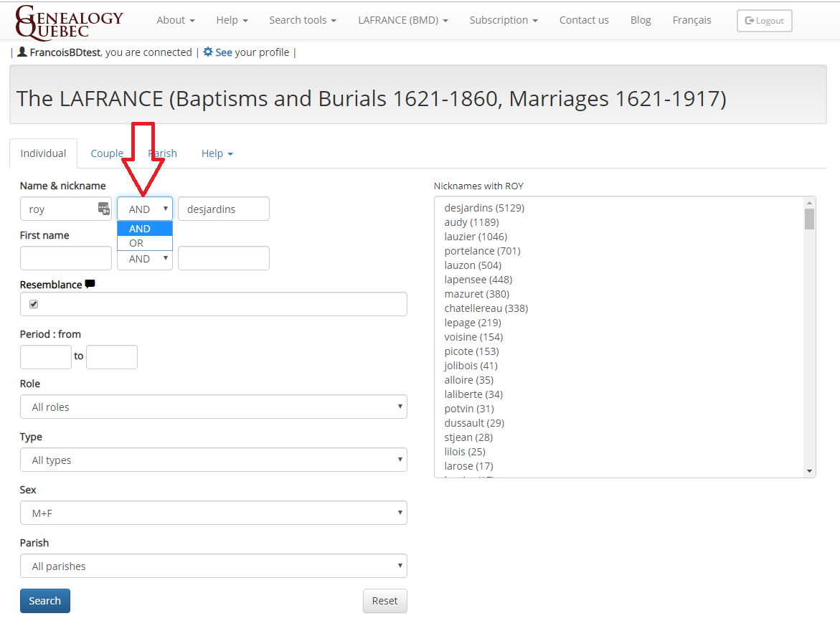
Task: Click the second First name input field
Action: [x=224, y=258]
